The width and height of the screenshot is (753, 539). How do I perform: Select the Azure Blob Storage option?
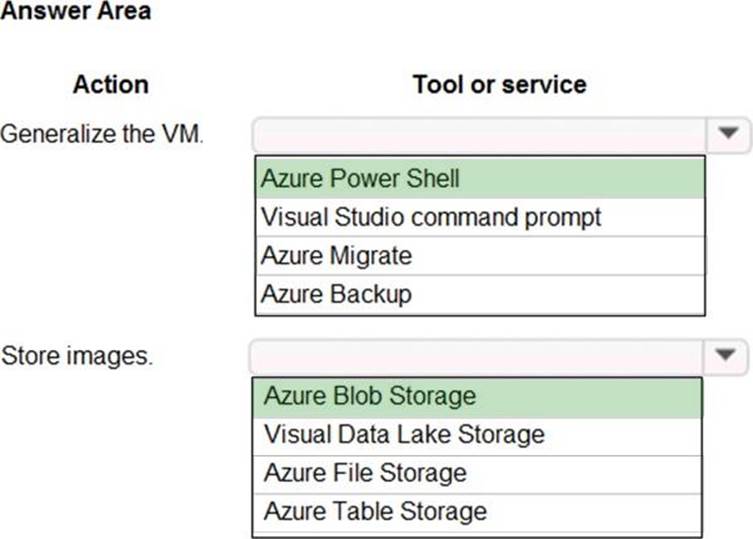[478, 397]
